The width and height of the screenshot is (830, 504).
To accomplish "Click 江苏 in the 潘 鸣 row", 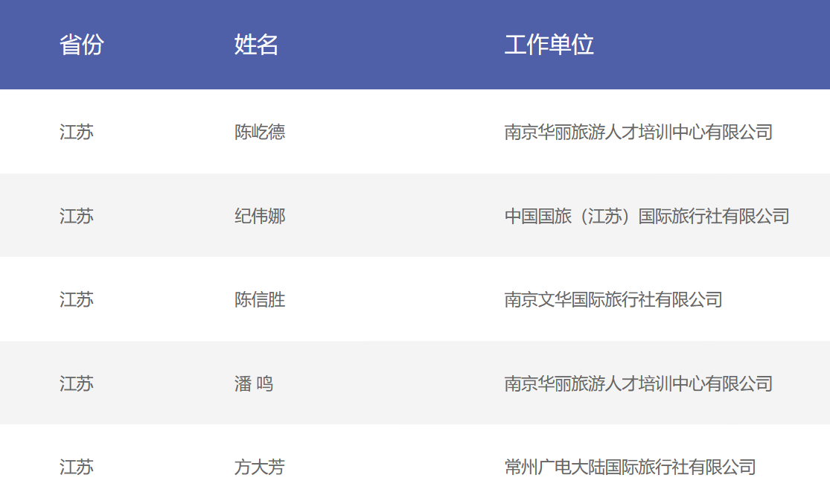I will pos(77,384).
